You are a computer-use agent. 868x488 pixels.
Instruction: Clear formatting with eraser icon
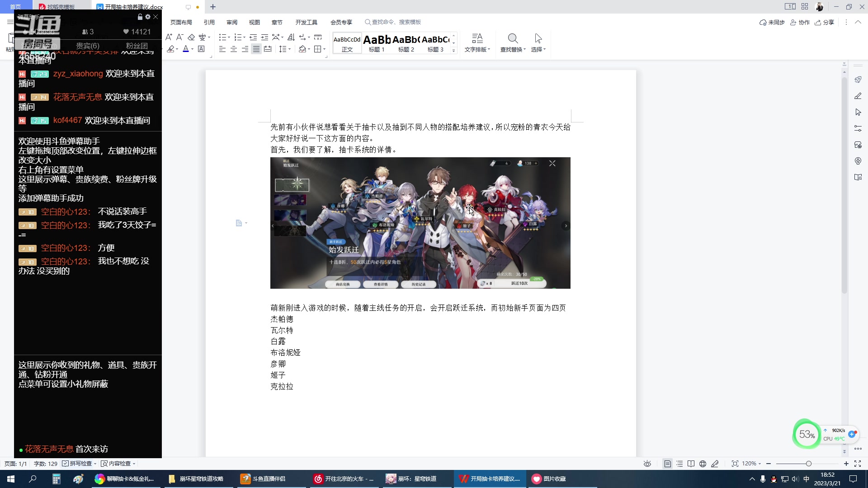191,37
